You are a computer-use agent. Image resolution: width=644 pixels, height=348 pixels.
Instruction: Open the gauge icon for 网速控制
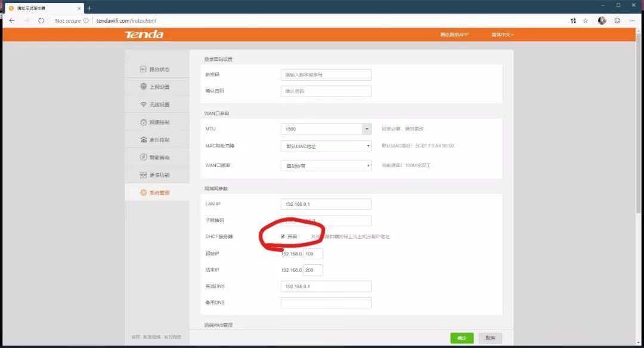[143, 122]
